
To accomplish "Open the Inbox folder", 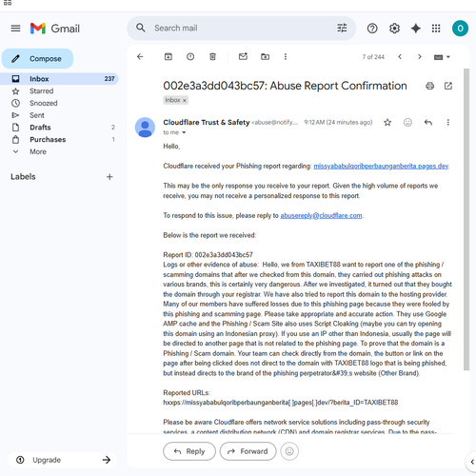I will (x=59, y=79).
